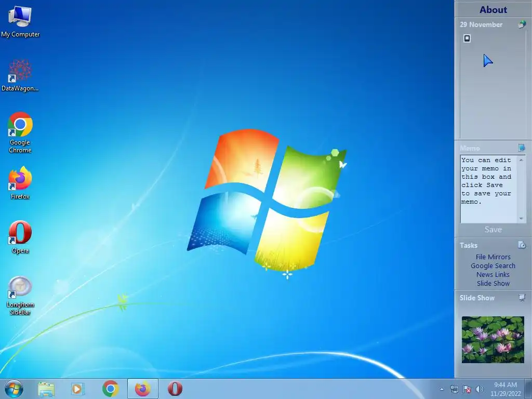The height and width of the screenshot is (399, 532).
Task: Select the Google Chrome desktop shortcut
Action: pyautogui.click(x=20, y=132)
